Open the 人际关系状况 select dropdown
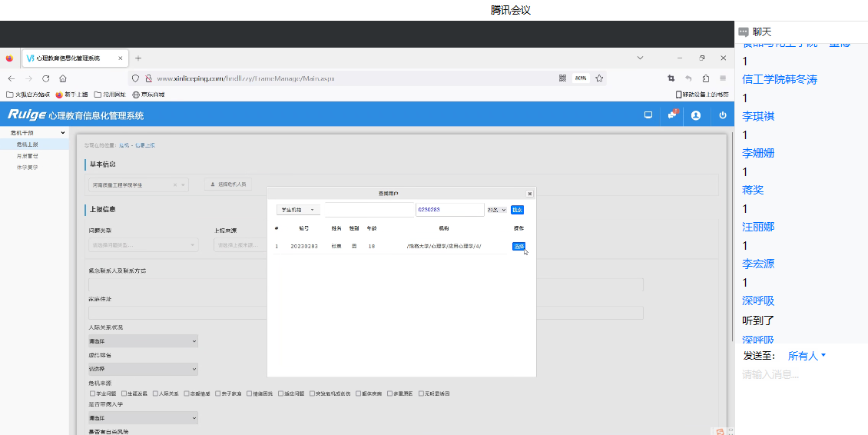Viewport: 868px width, 435px height. (x=143, y=341)
